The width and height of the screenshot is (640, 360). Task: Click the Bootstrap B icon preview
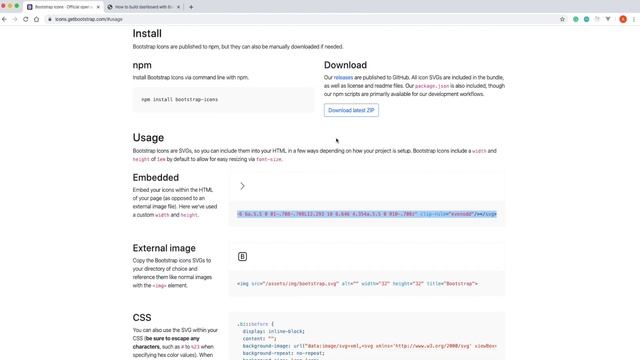pyautogui.click(x=242, y=256)
